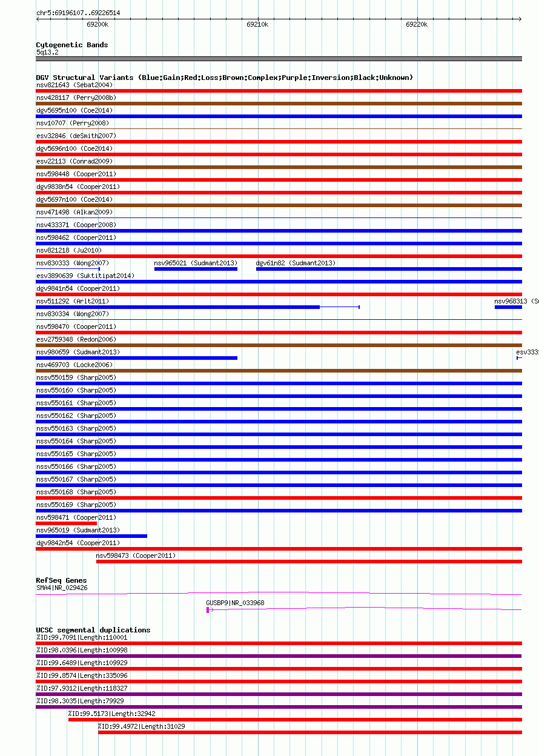Open the nsv10707 (Perry2008) variant
The width and height of the screenshot is (539, 756).
coord(73,123)
